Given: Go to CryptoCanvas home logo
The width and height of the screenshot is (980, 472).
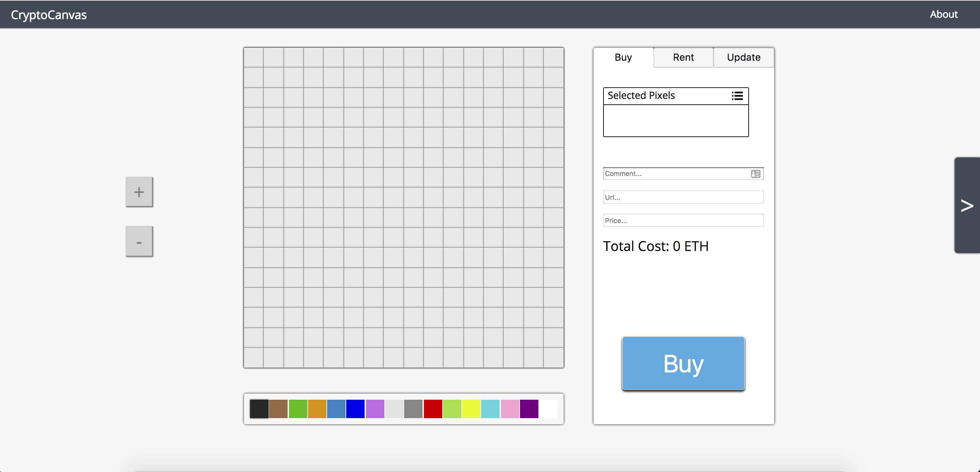Looking at the screenshot, I should (x=49, y=15).
